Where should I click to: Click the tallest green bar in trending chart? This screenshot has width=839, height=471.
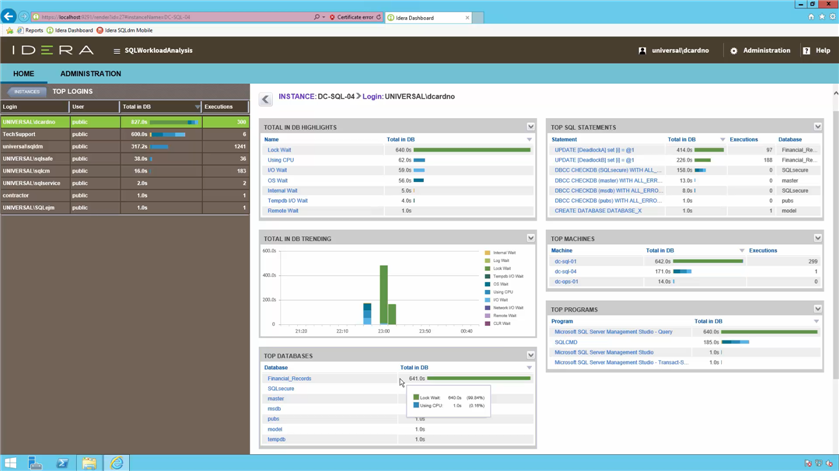384,295
